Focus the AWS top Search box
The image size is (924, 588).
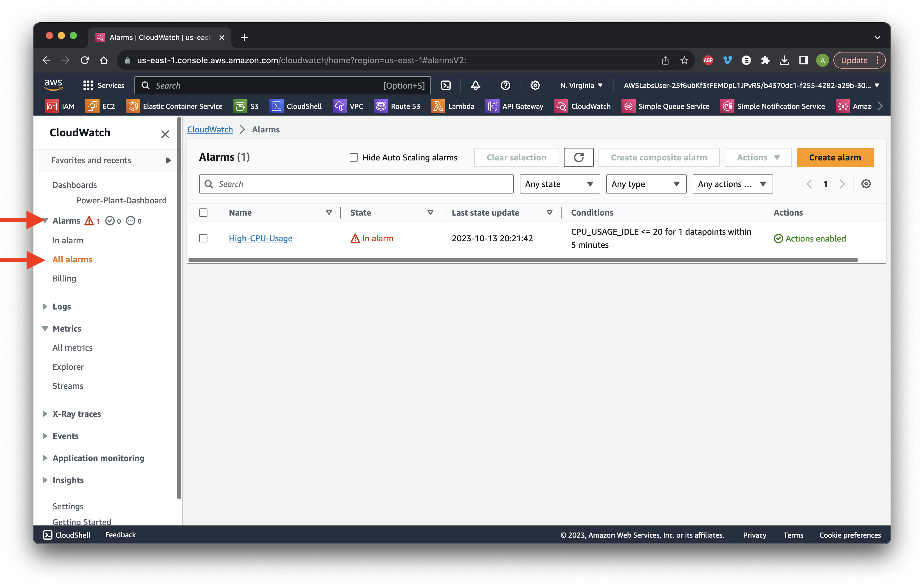point(283,85)
